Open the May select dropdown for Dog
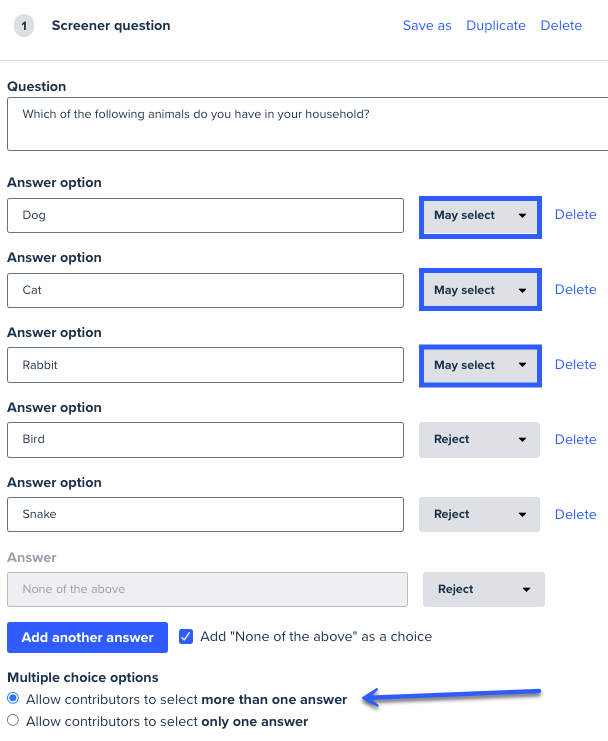 pyautogui.click(x=480, y=216)
